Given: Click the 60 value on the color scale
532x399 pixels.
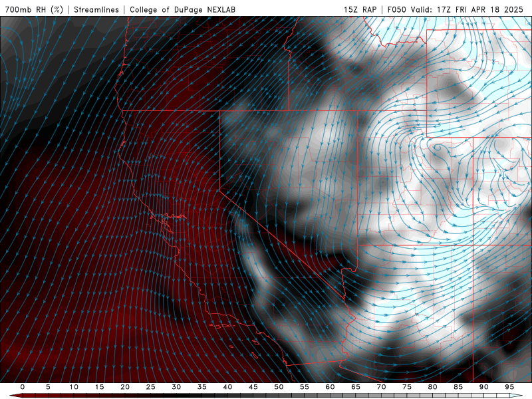Looking at the screenshot, I should pyautogui.click(x=330, y=387).
